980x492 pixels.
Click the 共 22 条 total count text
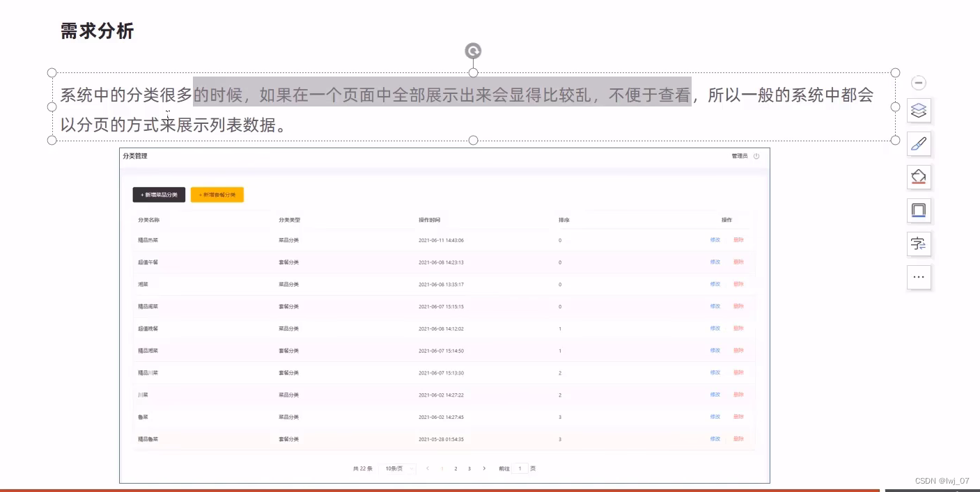pos(363,469)
